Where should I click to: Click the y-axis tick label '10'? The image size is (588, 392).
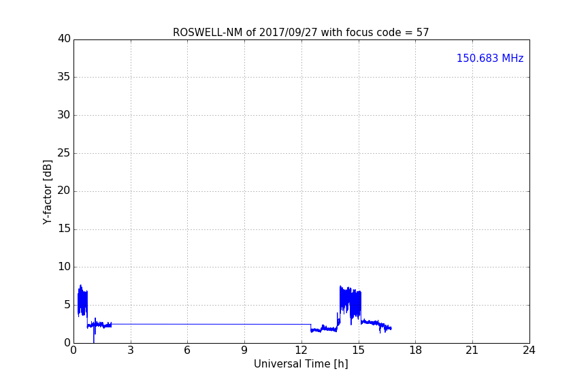64,267
